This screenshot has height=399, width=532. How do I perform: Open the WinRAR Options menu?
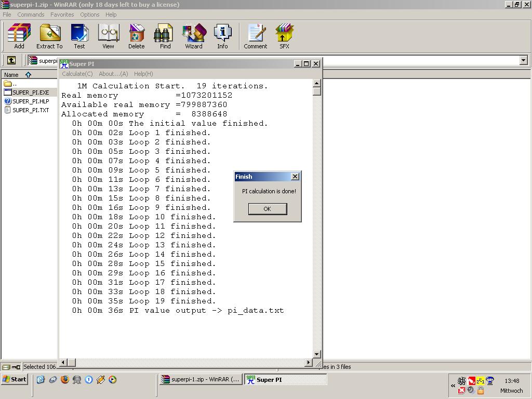(x=89, y=15)
